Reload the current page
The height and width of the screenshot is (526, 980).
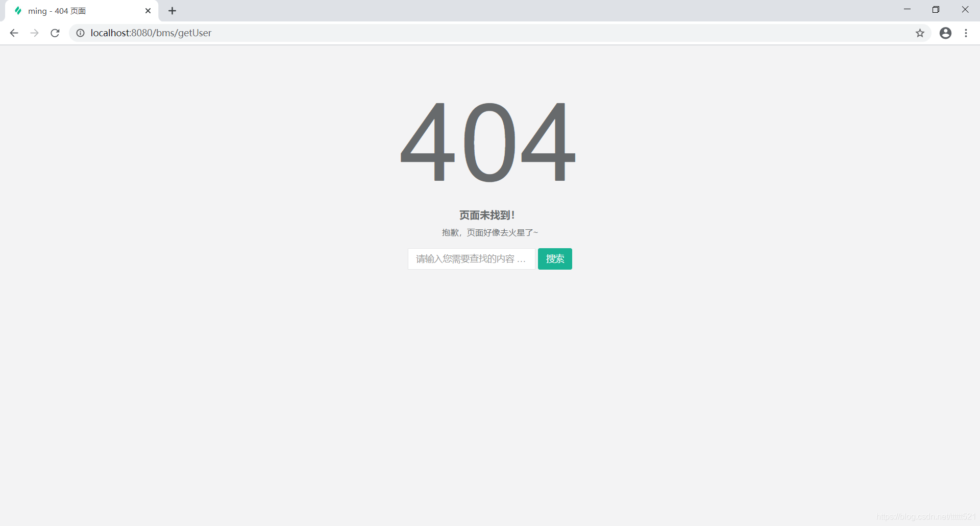click(55, 33)
